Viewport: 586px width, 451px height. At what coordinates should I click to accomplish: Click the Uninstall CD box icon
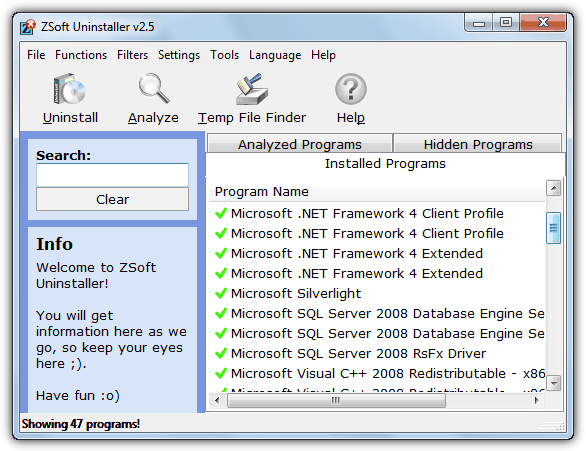70,89
